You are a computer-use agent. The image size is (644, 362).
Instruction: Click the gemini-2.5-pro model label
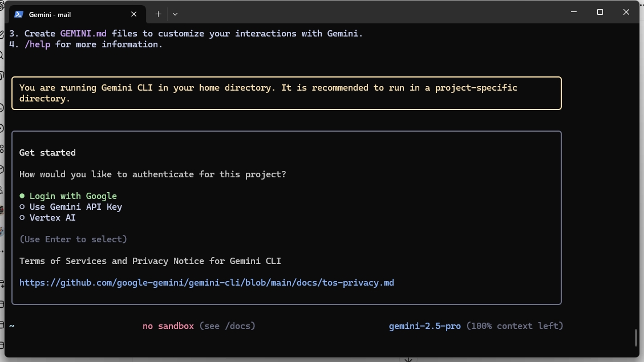pos(424,326)
